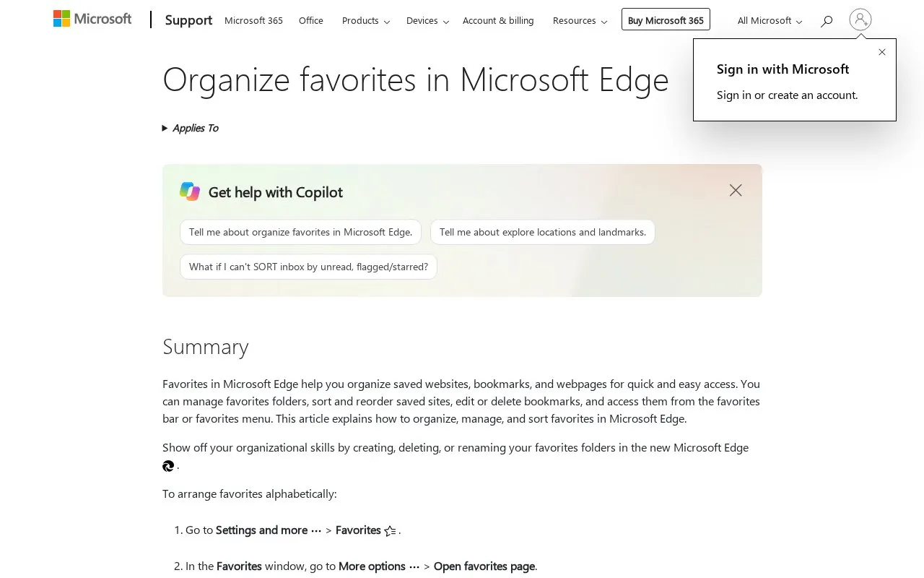Click the Summary heading
924x578 pixels.
click(206, 347)
